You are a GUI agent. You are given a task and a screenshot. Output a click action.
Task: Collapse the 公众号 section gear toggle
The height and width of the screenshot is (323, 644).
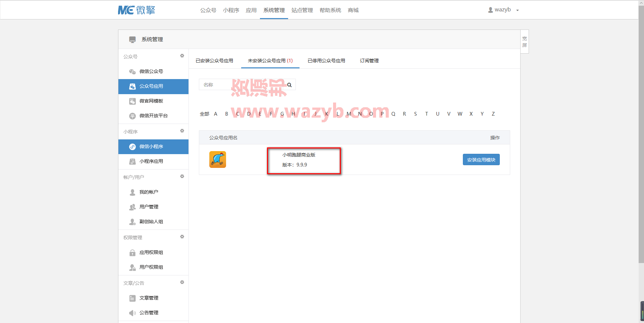point(182,56)
